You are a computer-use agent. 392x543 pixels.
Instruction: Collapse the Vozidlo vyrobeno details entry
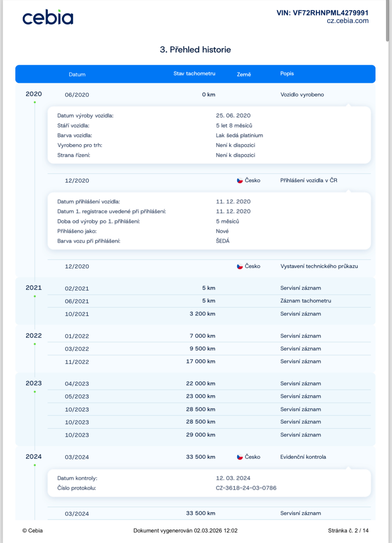click(x=302, y=95)
